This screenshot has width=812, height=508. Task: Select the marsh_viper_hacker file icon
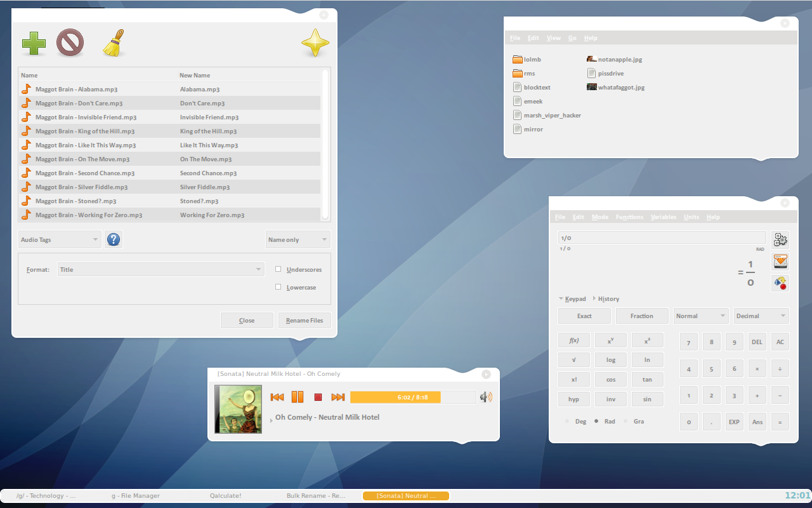(518, 115)
